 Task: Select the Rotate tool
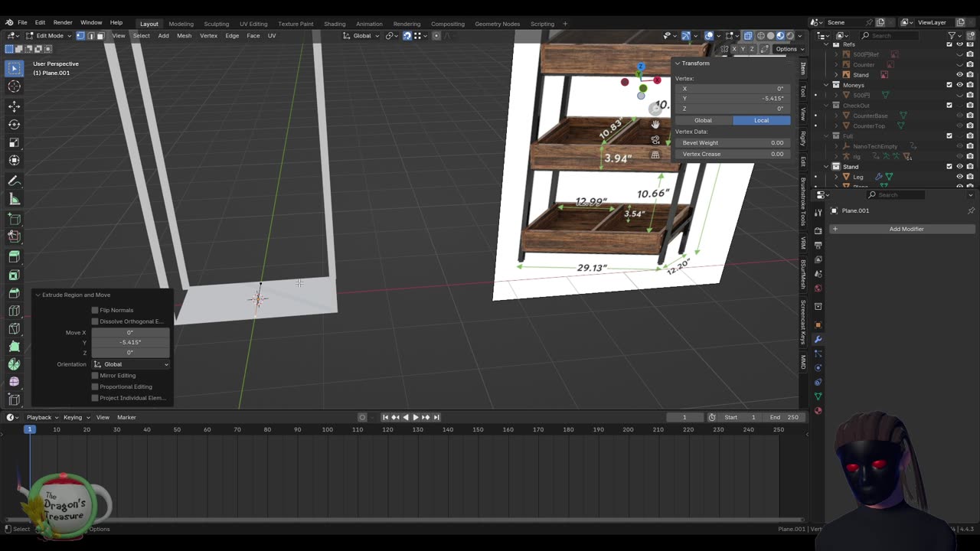(14, 124)
